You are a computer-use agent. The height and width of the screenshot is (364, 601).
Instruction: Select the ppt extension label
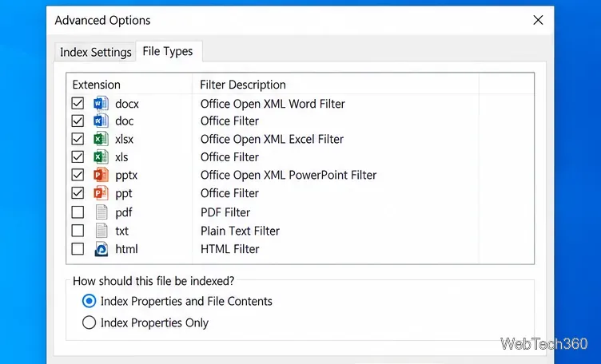pyautogui.click(x=124, y=194)
